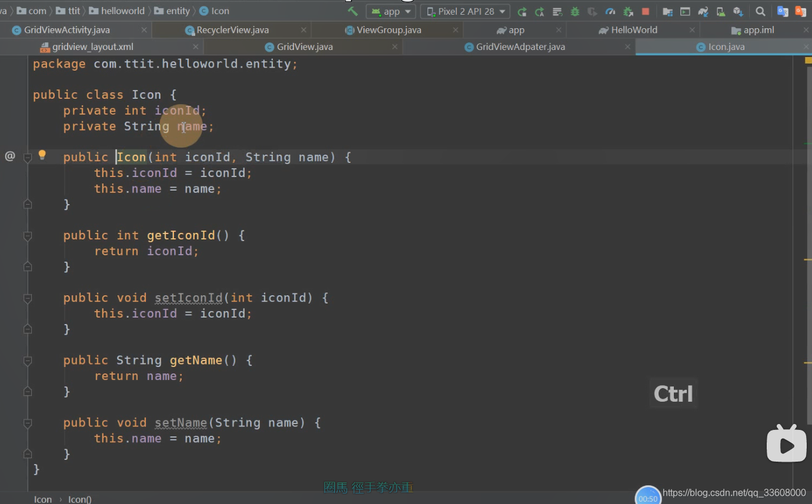The image size is (812, 504).
Task: Click the 'entity' folder in navigation bar
Action: 172,11
